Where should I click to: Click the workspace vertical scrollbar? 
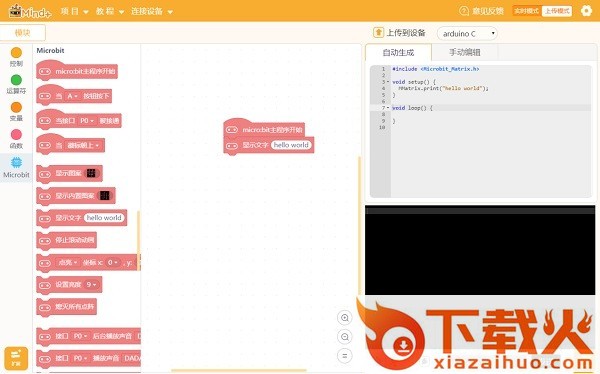[x=359, y=226]
